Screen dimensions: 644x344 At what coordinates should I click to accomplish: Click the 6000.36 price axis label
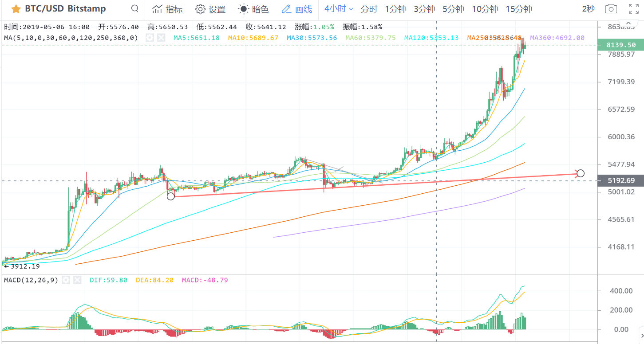pos(621,137)
